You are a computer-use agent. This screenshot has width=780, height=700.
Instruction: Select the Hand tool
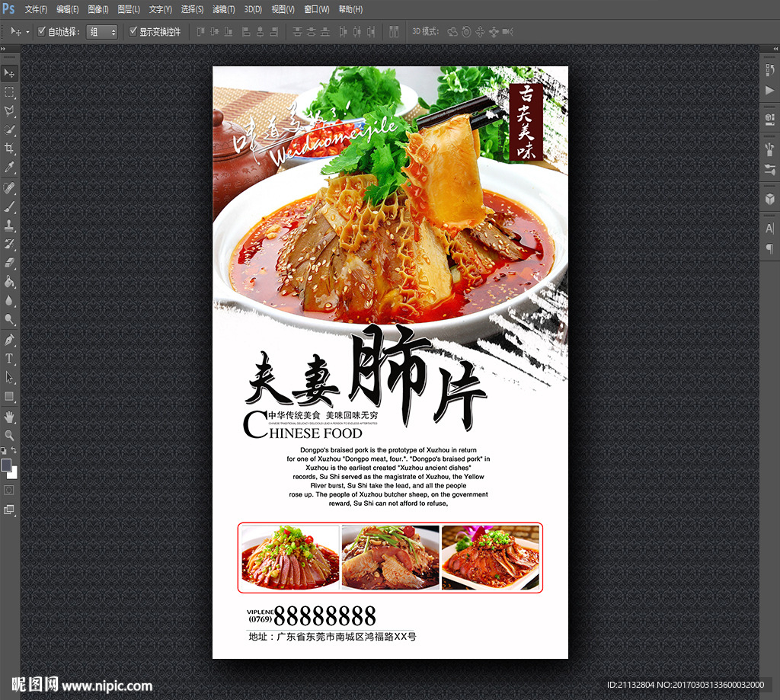click(x=9, y=417)
